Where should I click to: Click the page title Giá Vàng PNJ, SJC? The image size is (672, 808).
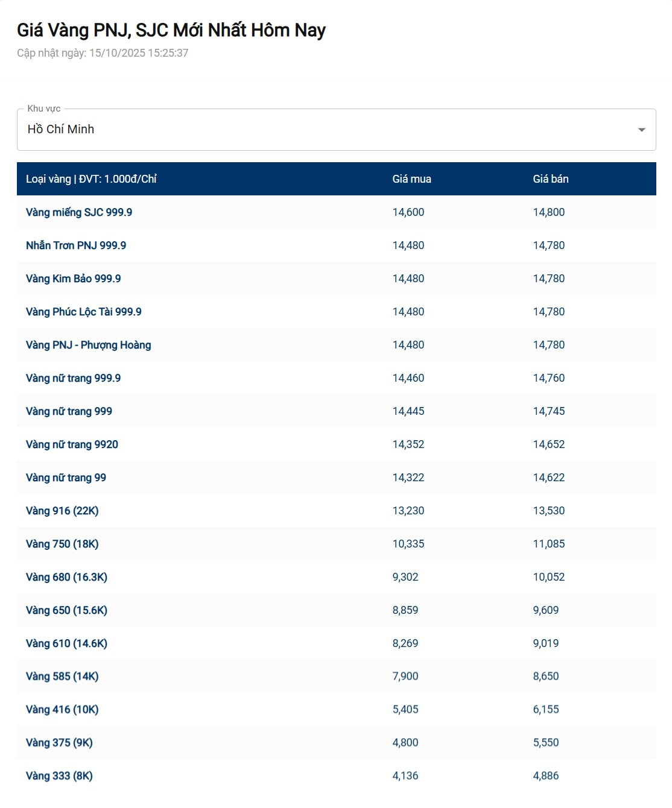click(x=171, y=30)
